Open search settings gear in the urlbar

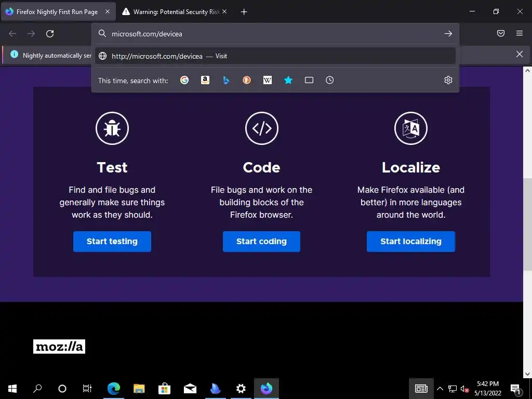(448, 80)
